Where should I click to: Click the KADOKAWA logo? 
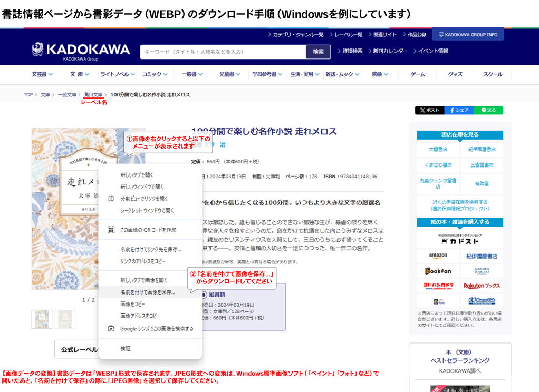[81, 52]
